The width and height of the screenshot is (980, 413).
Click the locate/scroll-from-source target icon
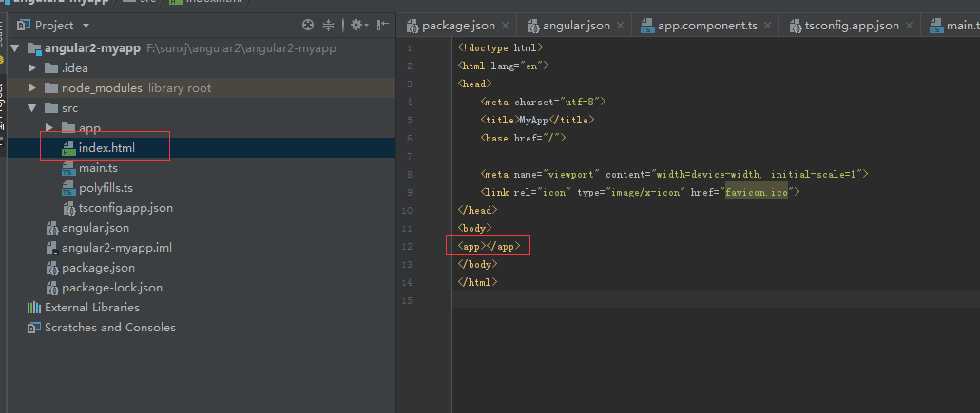(308, 25)
